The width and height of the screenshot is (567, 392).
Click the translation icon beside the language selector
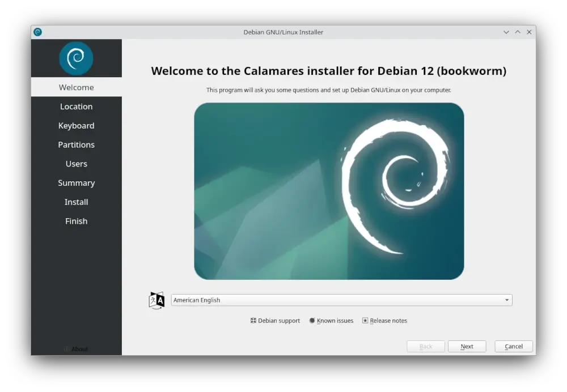tap(156, 300)
